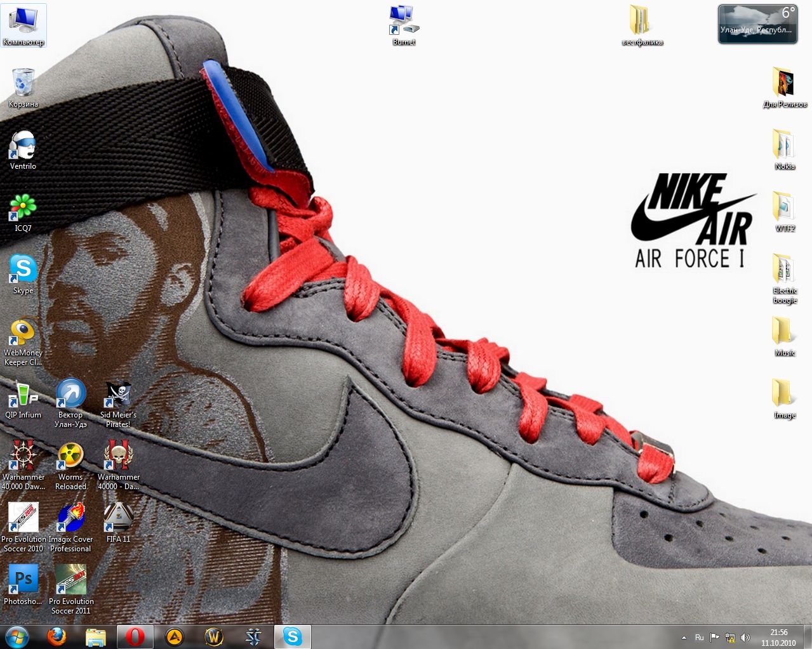Click the QIP Infium shortcut
Screen dimensions: 812x649
[23, 397]
